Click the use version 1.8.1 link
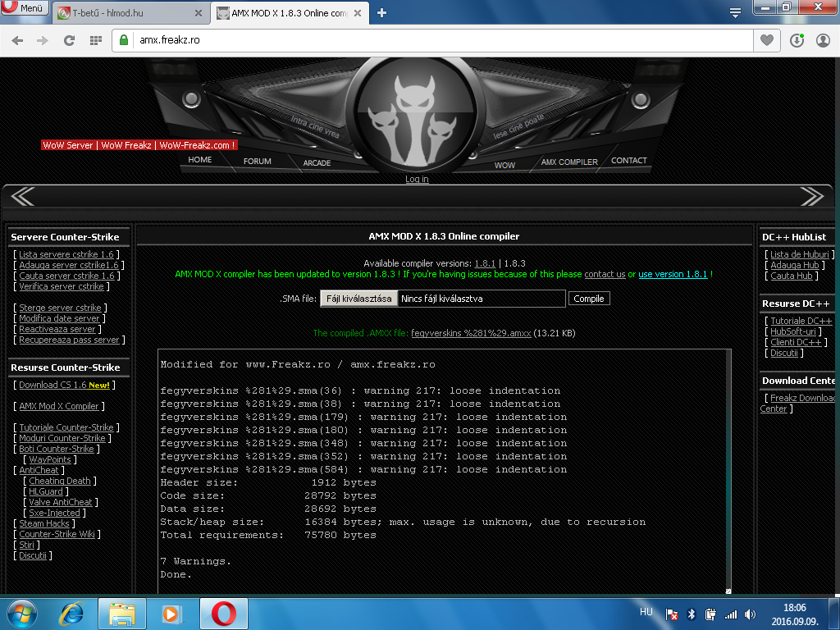 673,274
